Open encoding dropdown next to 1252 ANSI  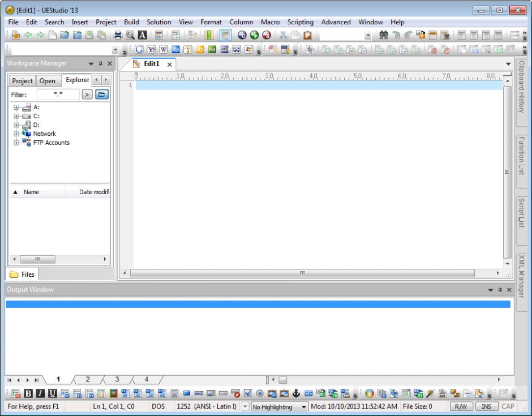pyautogui.click(x=245, y=406)
